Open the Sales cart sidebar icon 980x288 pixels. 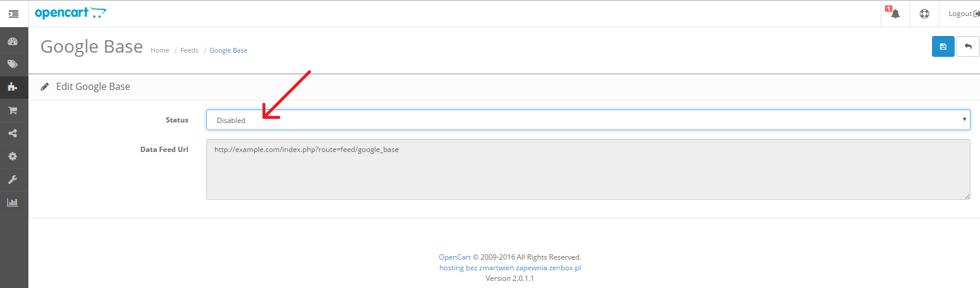coord(12,110)
